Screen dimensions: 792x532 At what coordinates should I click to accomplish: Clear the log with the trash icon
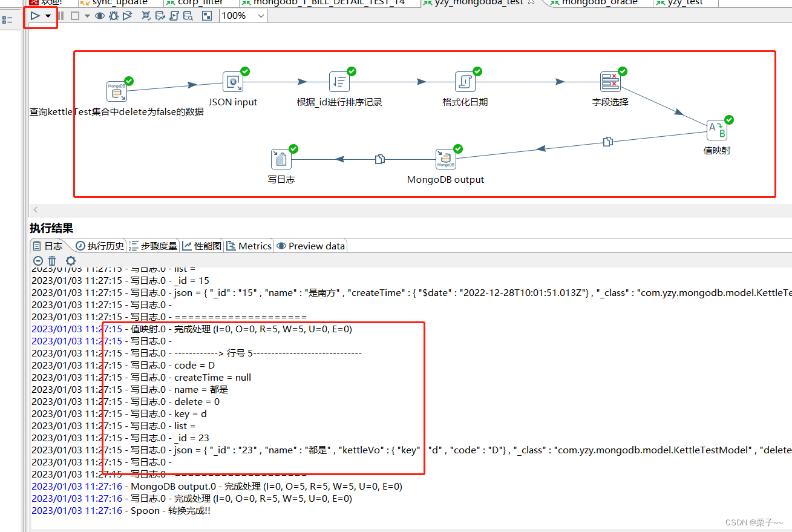pyautogui.click(x=52, y=261)
